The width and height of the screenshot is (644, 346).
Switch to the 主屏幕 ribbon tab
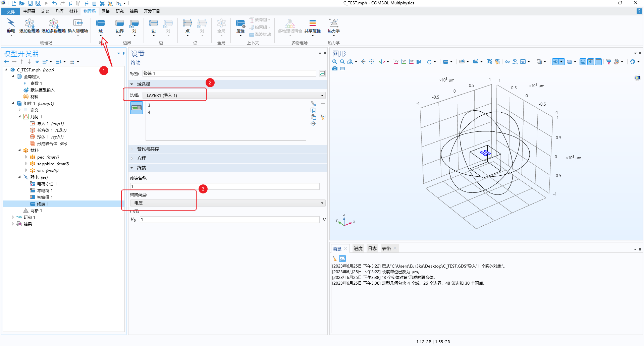point(29,11)
